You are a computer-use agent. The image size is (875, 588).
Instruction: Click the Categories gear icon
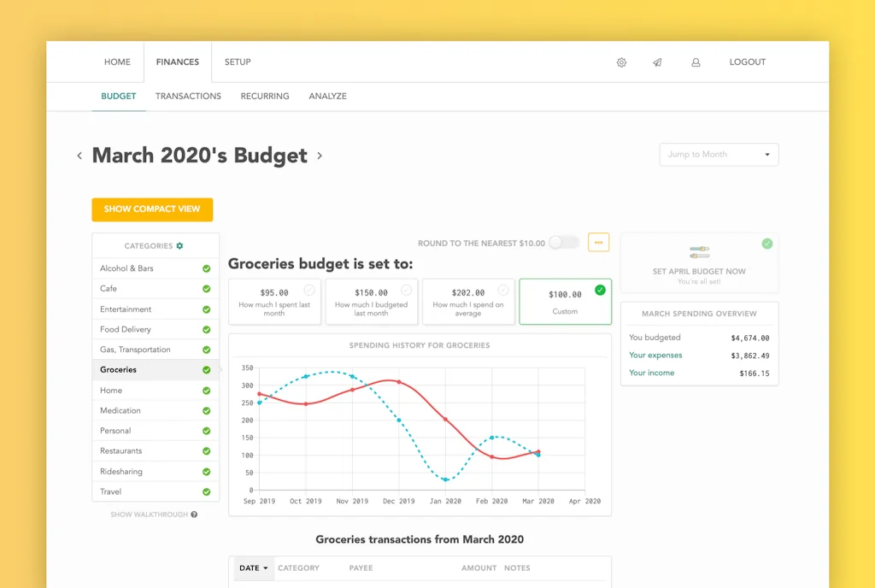click(x=179, y=246)
